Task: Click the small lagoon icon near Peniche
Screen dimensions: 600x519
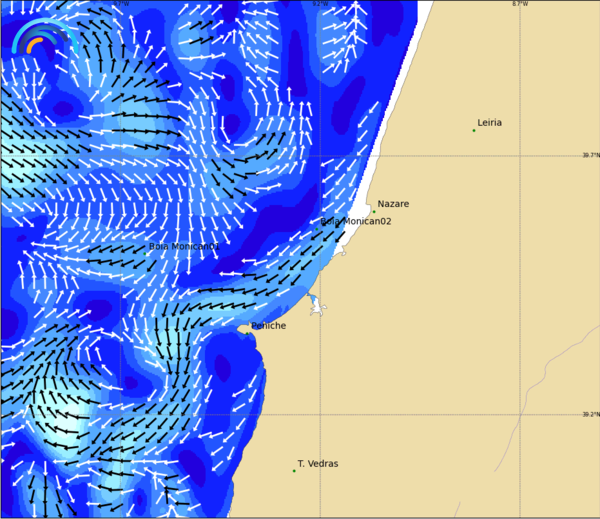Action: [316, 306]
